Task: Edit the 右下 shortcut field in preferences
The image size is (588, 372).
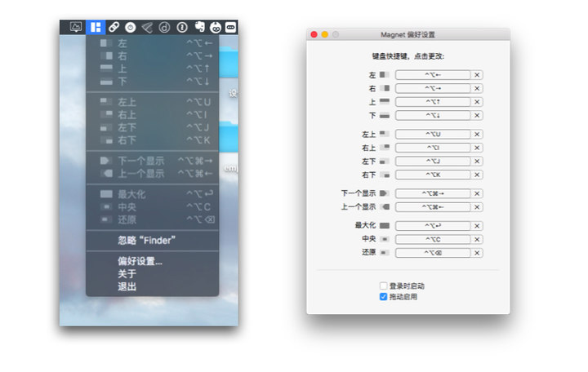Action: (x=433, y=175)
